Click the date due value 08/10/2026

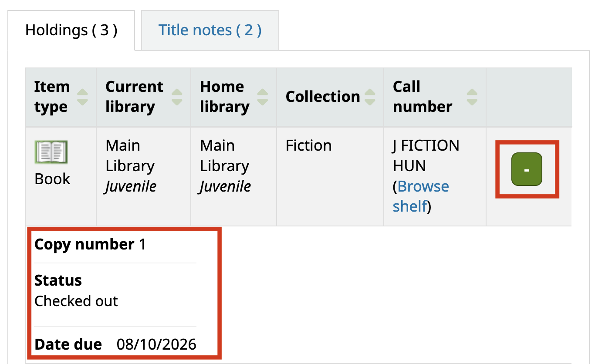tap(156, 344)
